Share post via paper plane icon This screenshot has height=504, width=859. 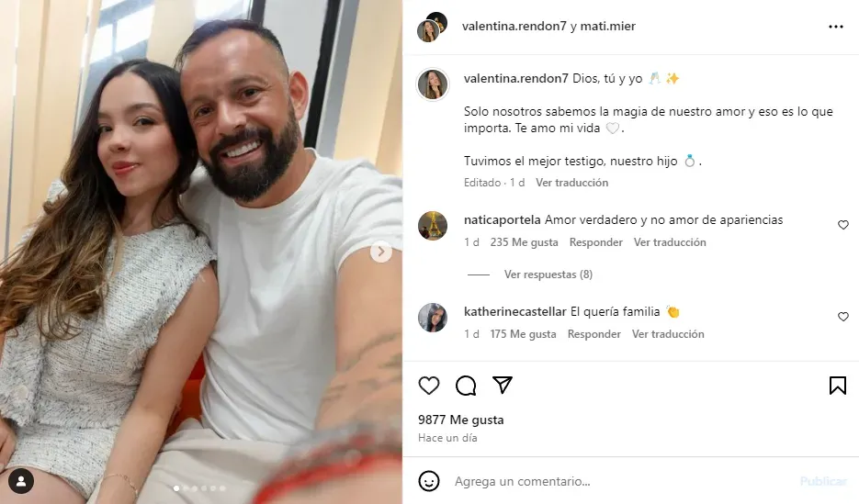[503, 386]
